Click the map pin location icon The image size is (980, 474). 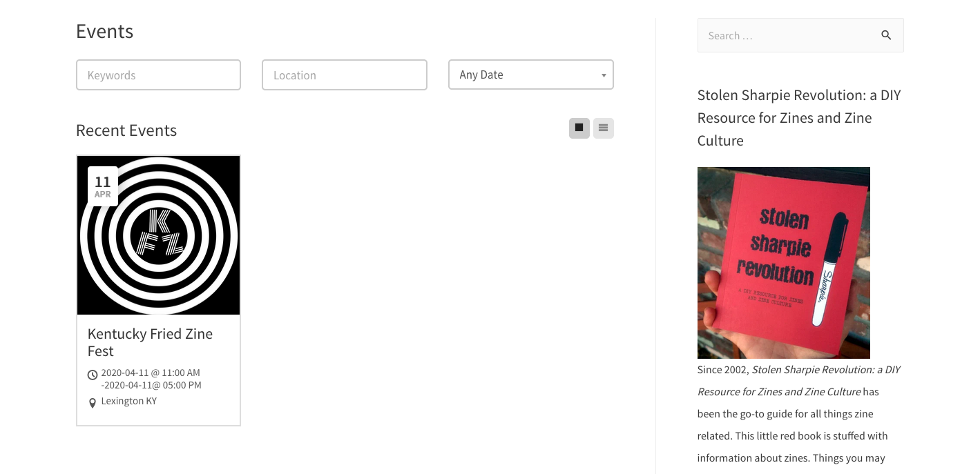93,403
